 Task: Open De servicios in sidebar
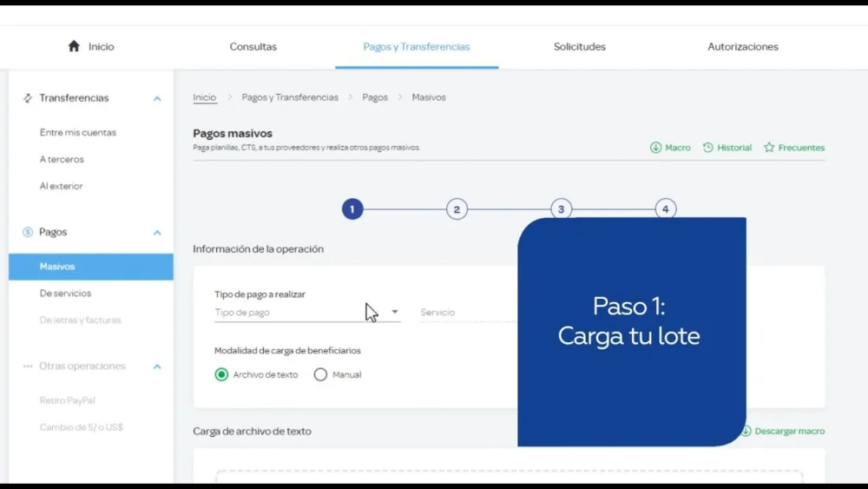point(65,293)
